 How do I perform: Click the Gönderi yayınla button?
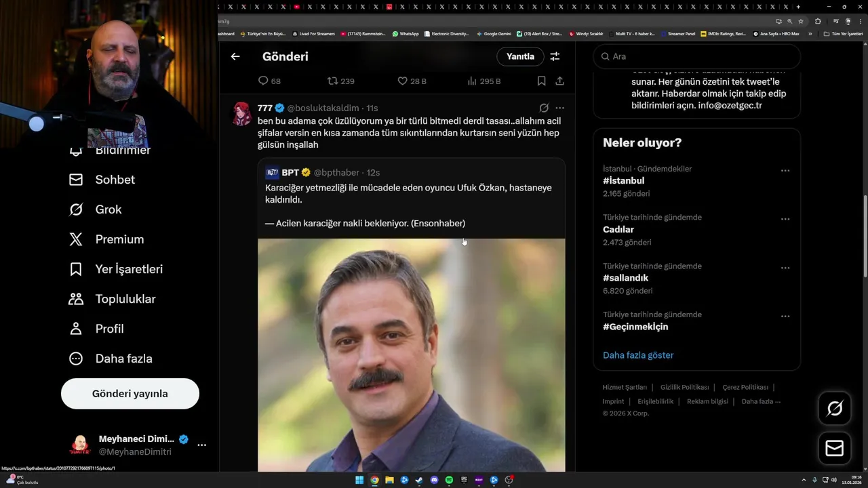click(130, 394)
